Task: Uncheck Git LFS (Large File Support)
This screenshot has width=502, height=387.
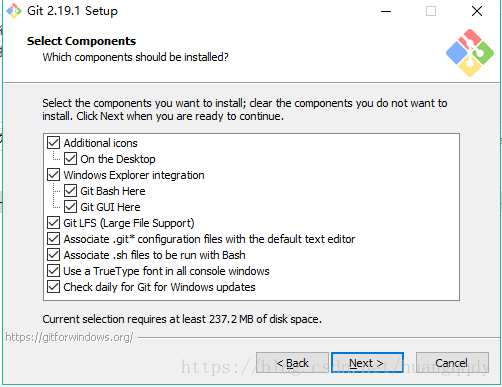Action: pyautogui.click(x=53, y=223)
